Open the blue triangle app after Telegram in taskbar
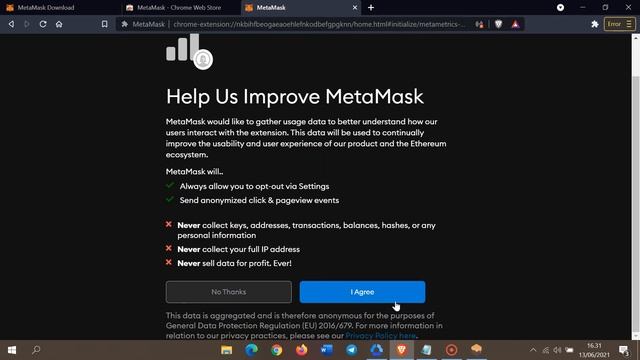Screen dimensions: 640x360 coord(376,350)
